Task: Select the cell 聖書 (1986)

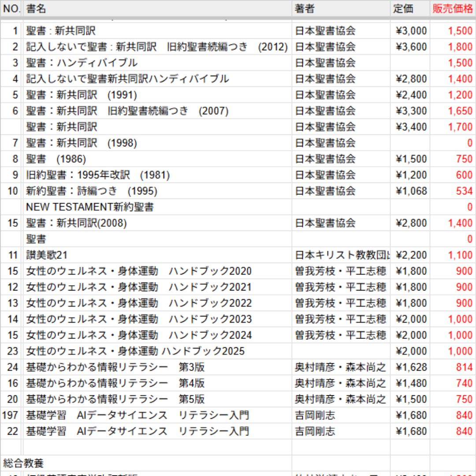Action: (x=157, y=159)
